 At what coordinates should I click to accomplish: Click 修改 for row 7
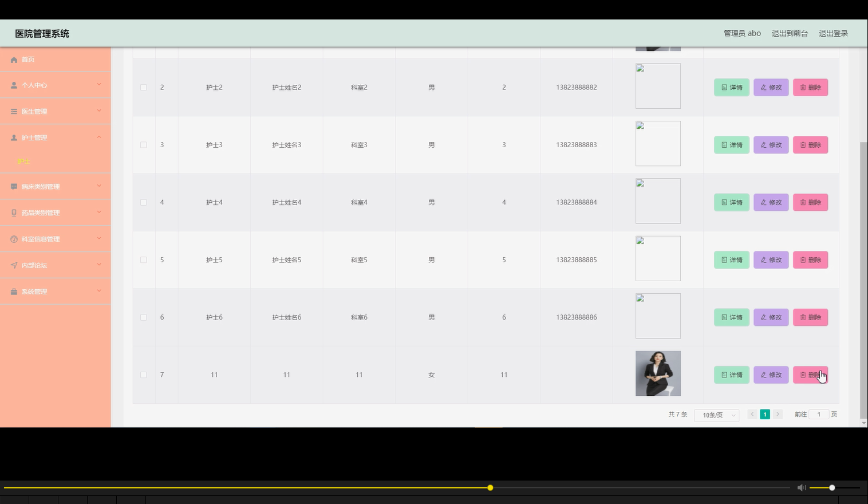(x=771, y=375)
